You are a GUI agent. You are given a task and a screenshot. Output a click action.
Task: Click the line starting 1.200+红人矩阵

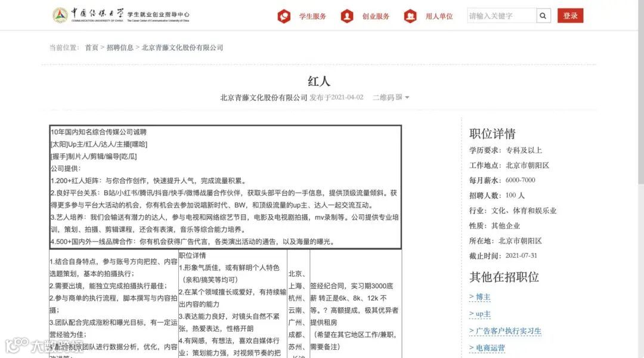point(148,181)
